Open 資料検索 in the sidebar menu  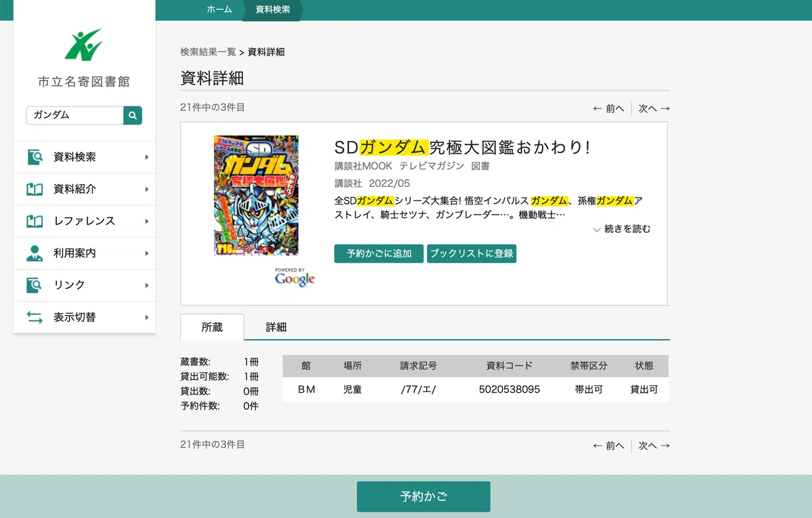click(85, 157)
